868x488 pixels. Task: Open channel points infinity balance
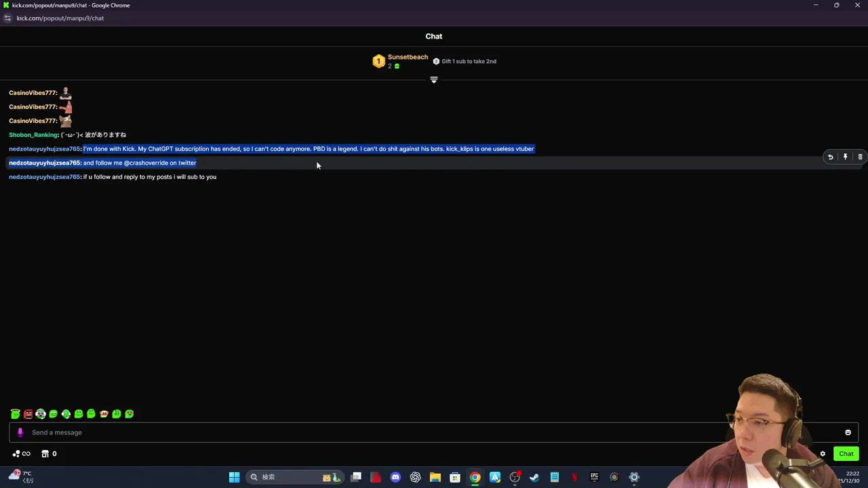[x=21, y=454]
